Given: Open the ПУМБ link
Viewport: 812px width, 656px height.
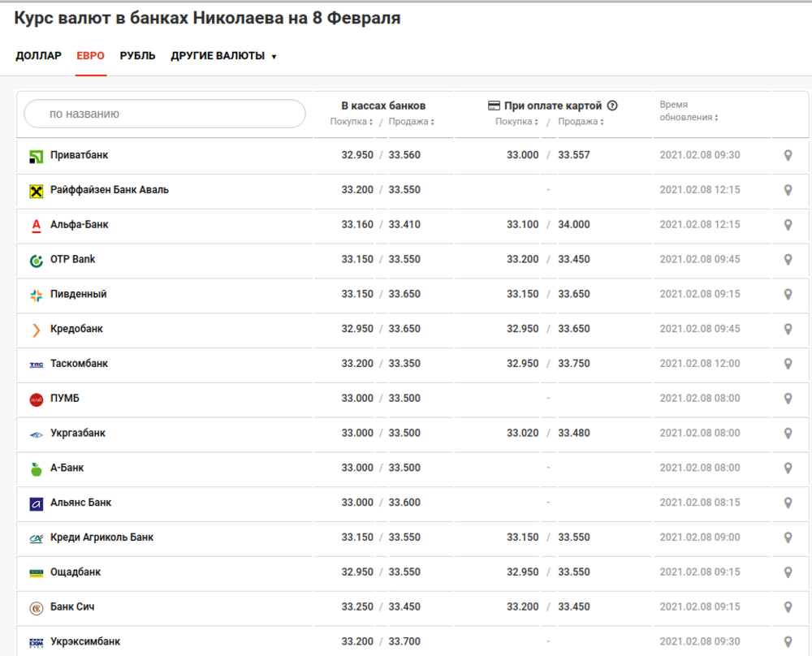Looking at the screenshot, I should pyautogui.click(x=65, y=398).
